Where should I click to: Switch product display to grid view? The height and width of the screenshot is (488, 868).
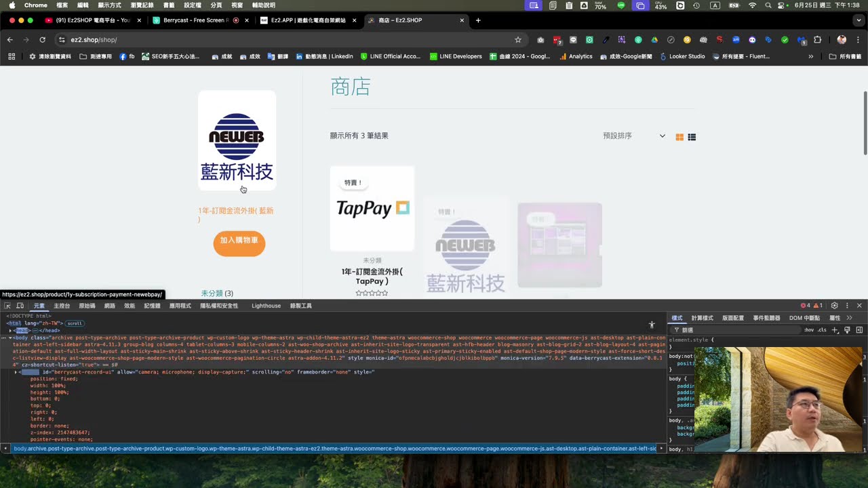click(679, 137)
